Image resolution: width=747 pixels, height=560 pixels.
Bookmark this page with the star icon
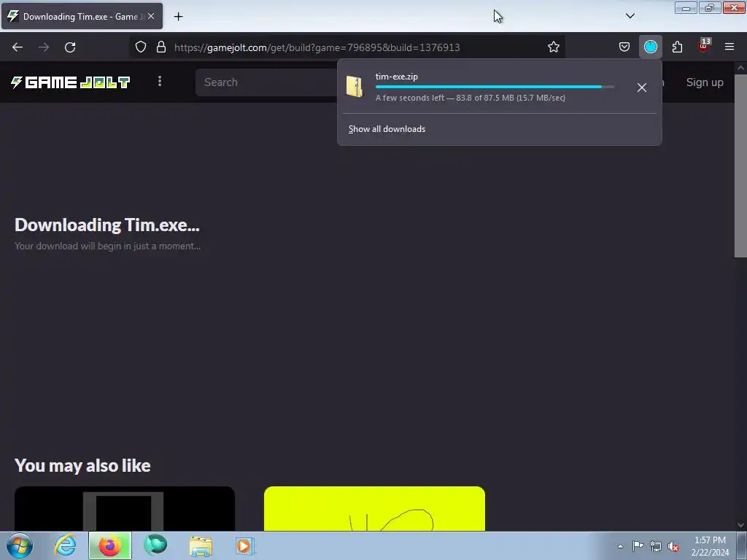553,47
